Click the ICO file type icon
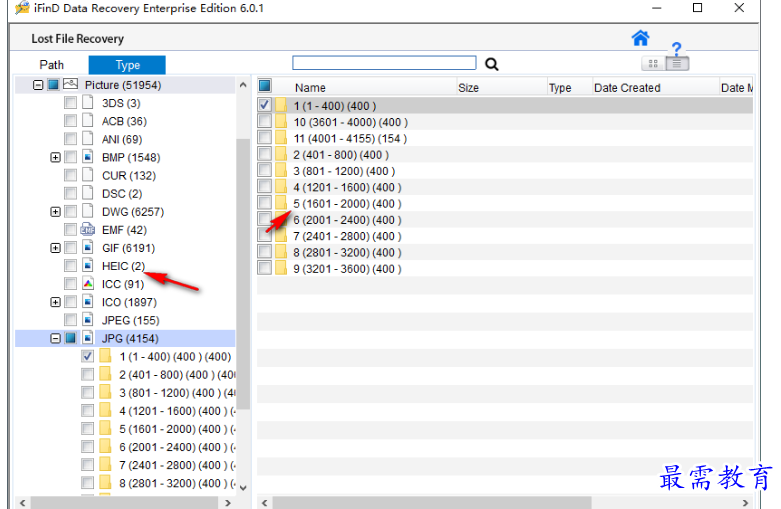The image size is (781, 509). (x=88, y=302)
